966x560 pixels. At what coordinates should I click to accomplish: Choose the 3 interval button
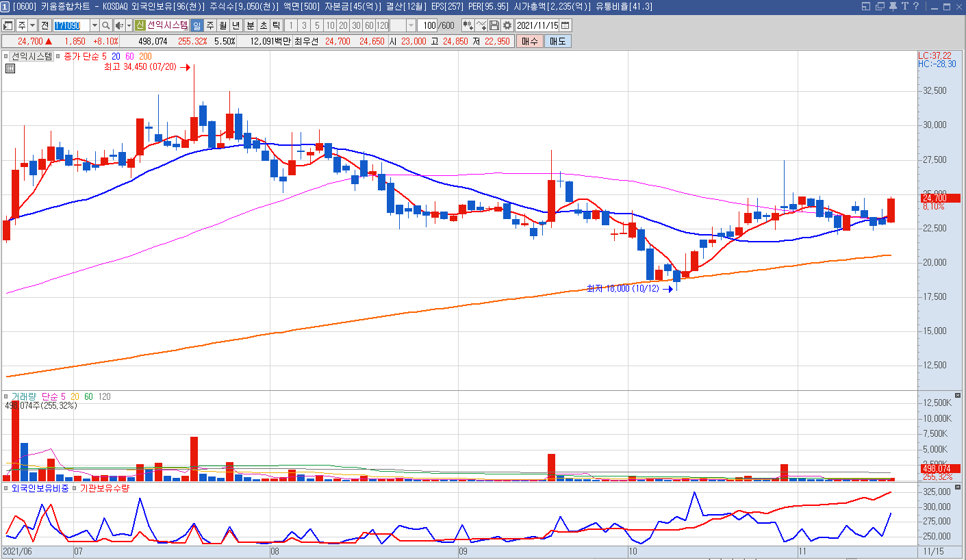coord(304,25)
